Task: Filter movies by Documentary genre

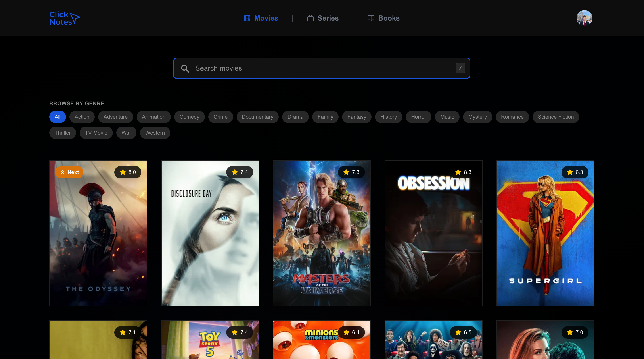Action: point(257,117)
